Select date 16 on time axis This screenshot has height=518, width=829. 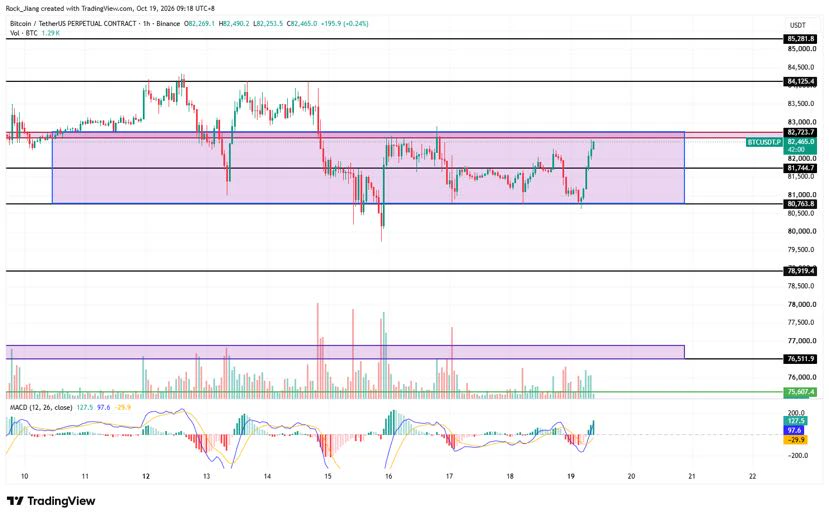coord(389,476)
